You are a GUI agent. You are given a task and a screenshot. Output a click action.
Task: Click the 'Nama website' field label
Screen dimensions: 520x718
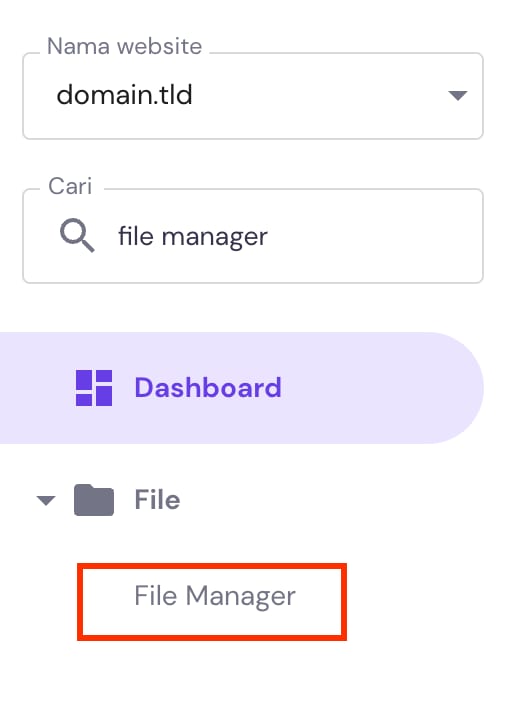pyautogui.click(x=125, y=46)
